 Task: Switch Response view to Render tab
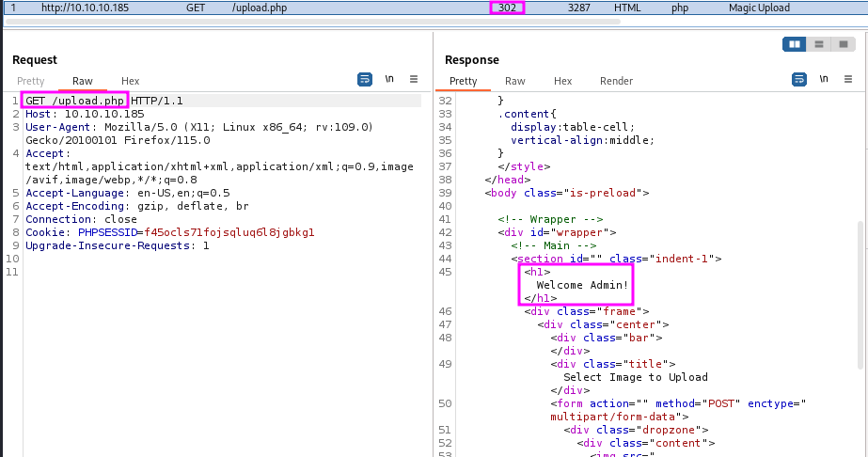(616, 81)
